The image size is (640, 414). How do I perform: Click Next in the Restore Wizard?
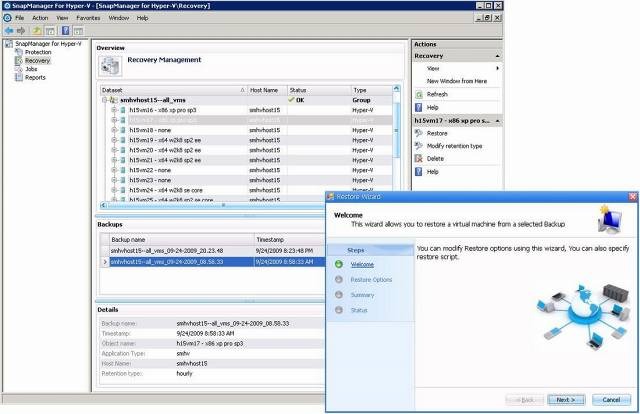click(566, 400)
